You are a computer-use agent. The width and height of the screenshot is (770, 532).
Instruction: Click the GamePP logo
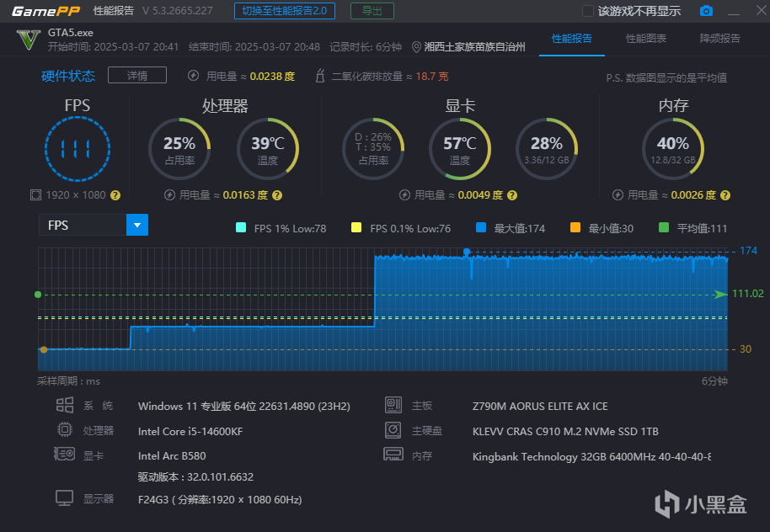pyautogui.click(x=46, y=11)
